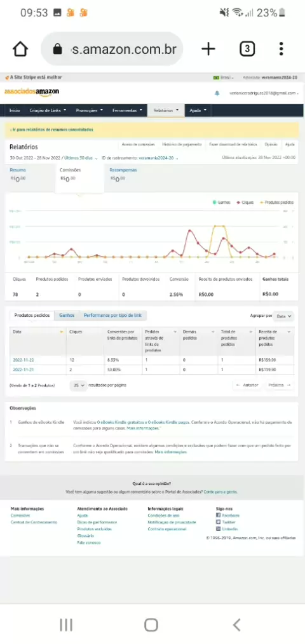Sort by Pedidos através de links column

pyautogui.click(x=175, y=332)
